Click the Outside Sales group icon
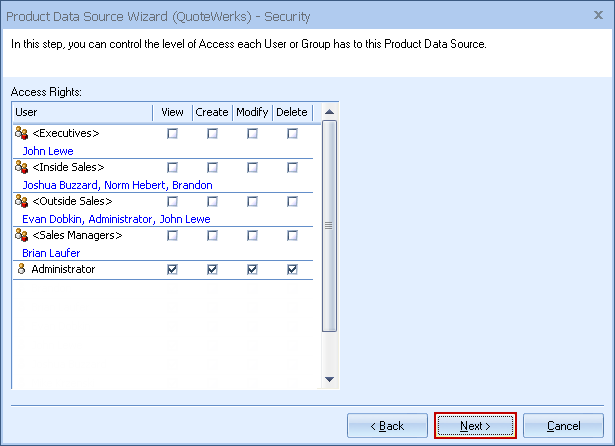615x446 pixels. coord(22,201)
